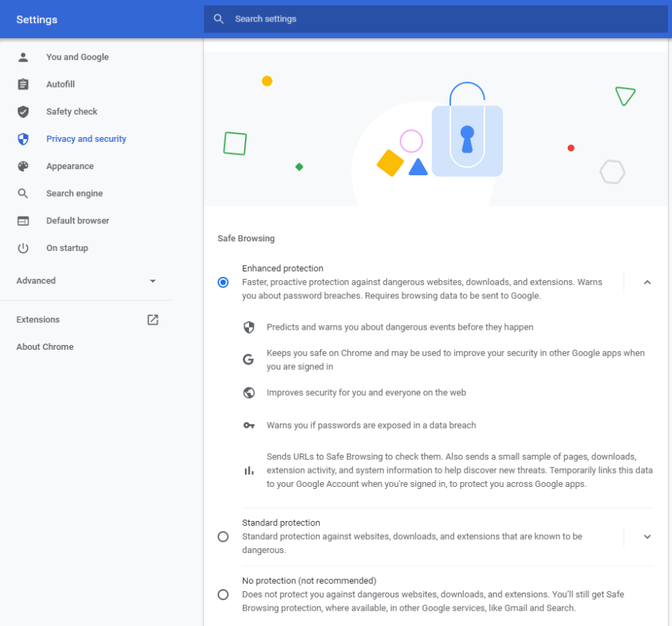Screen dimensions: 672x626
Task: Click the Settings title in header
Action: coord(37,19)
